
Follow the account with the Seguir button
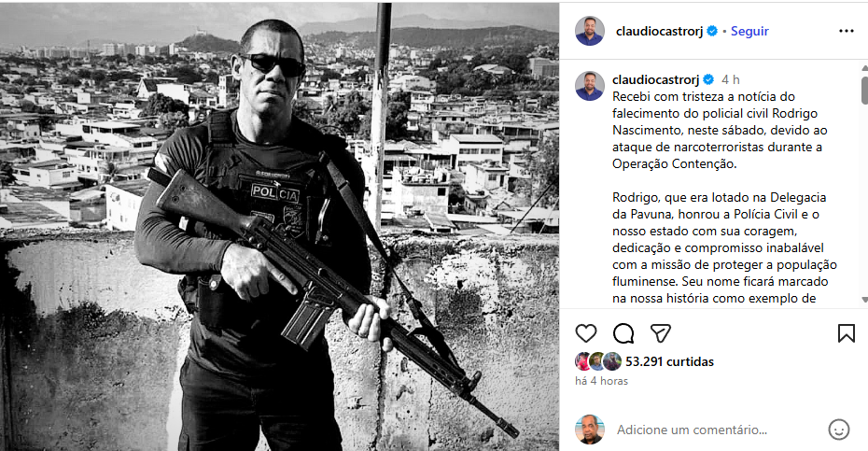[x=749, y=31]
